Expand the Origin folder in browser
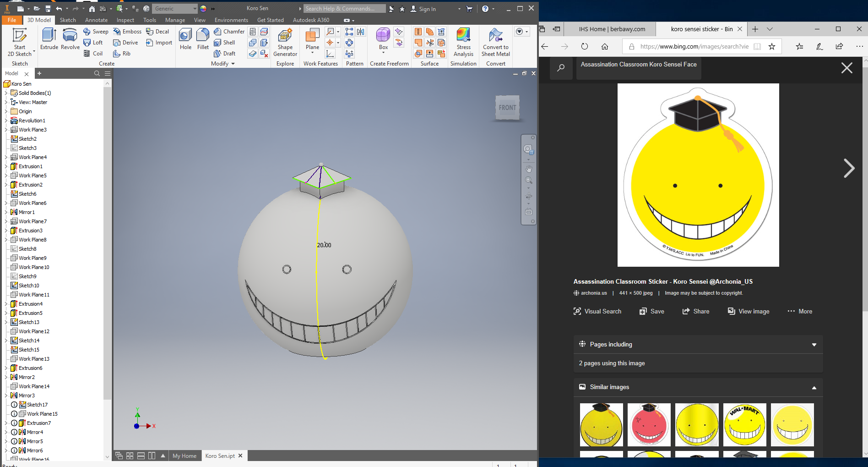This screenshot has height=467, width=868. [6, 111]
